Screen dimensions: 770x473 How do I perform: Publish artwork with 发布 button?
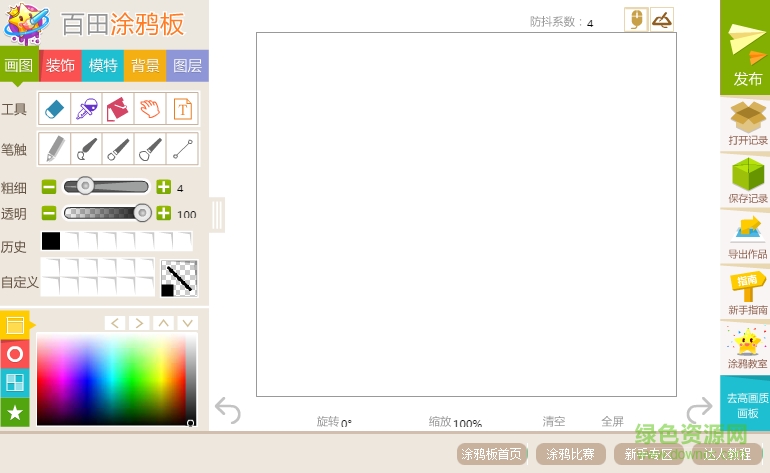745,48
